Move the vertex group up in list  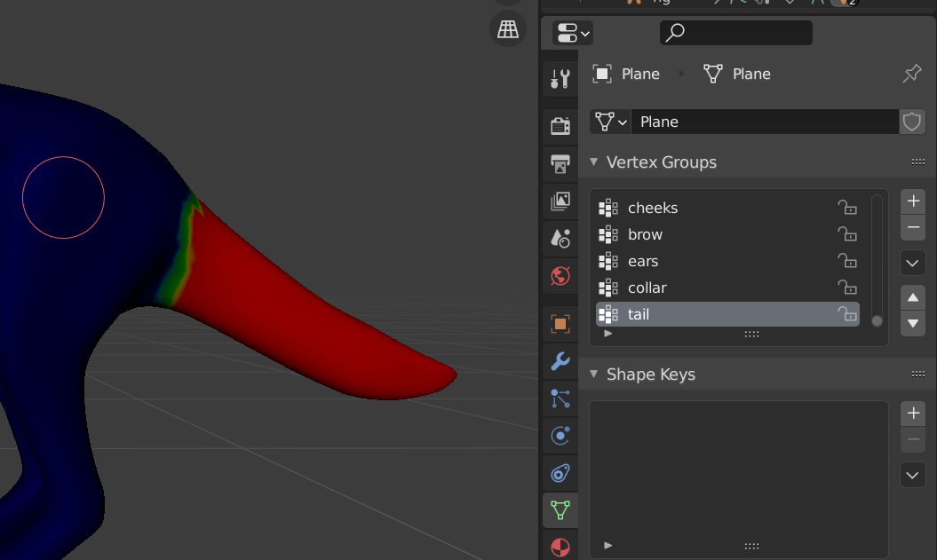tap(913, 297)
